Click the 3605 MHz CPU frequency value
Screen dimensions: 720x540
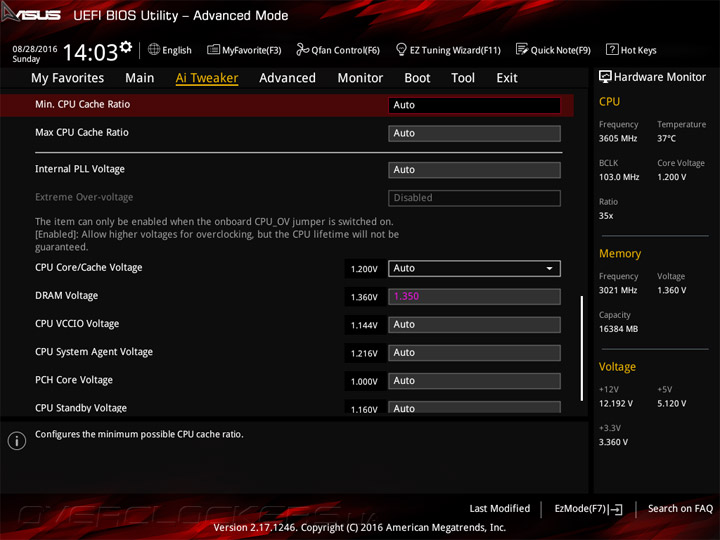(x=618, y=138)
